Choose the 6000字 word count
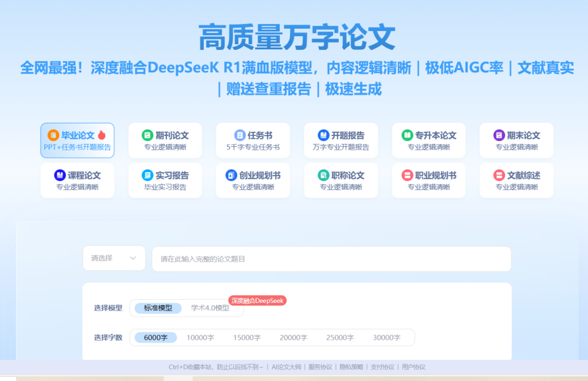588x381 pixels. [x=156, y=337]
